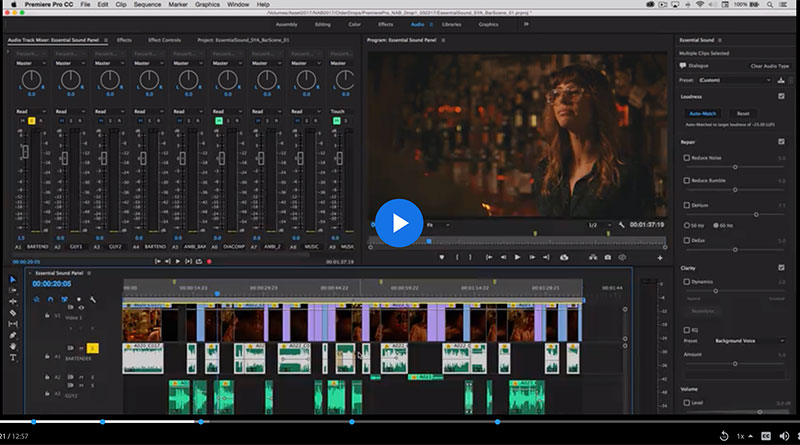800x445 pixels.
Task: Enable DeEss checkbox
Action: 687,240
